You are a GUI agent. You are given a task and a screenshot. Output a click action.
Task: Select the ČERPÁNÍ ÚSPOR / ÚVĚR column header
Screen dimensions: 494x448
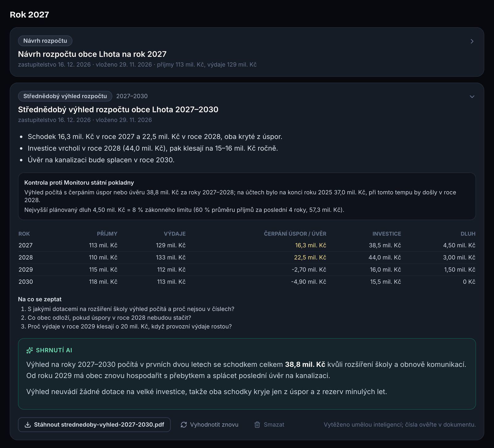pyautogui.click(x=295, y=234)
